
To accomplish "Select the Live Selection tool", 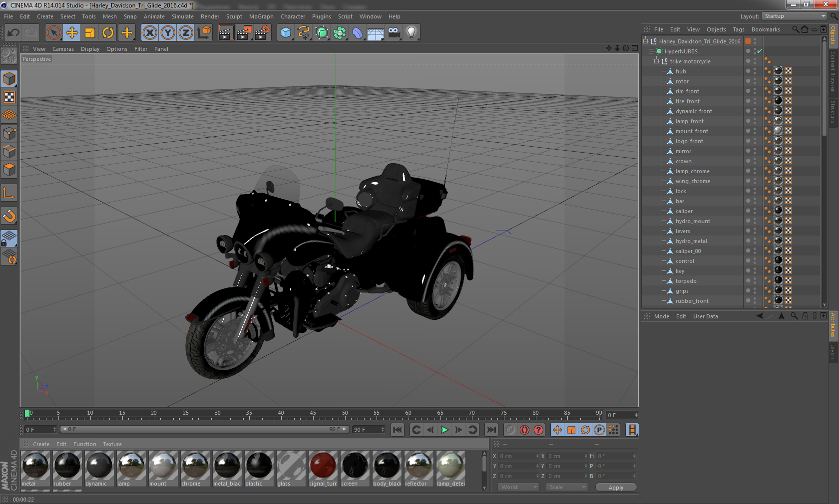I will [x=53, y=33].
